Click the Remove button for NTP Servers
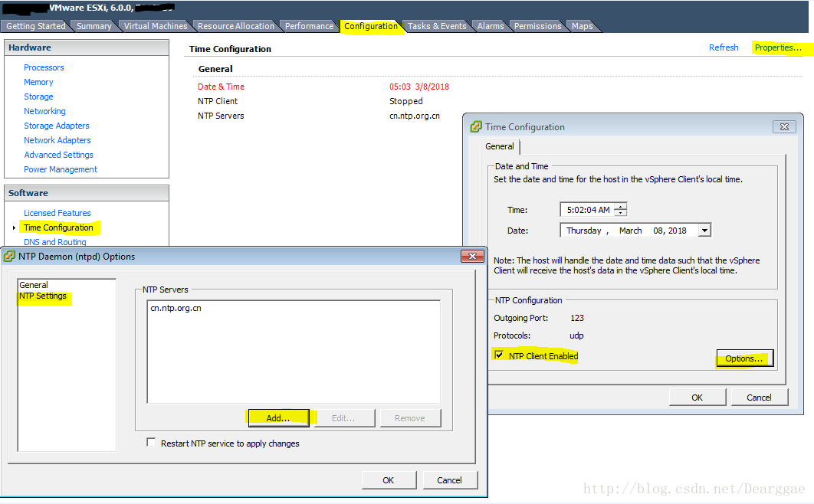 [x=409, y=418]
